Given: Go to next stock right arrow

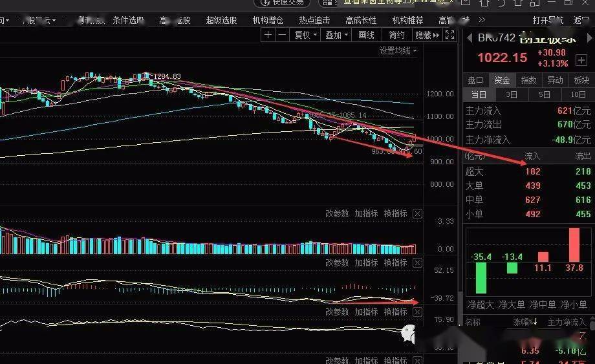Looking at the screenshot, I should pyautogui.click(x=589, y=38).
